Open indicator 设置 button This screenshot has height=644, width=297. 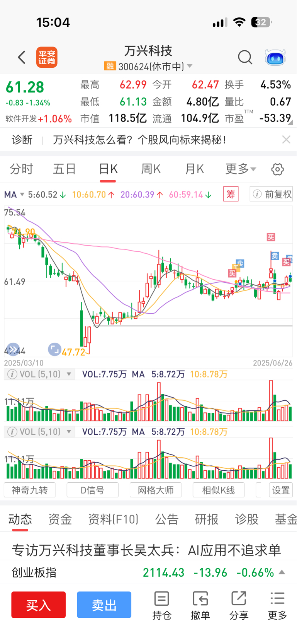tap(281, 490)
